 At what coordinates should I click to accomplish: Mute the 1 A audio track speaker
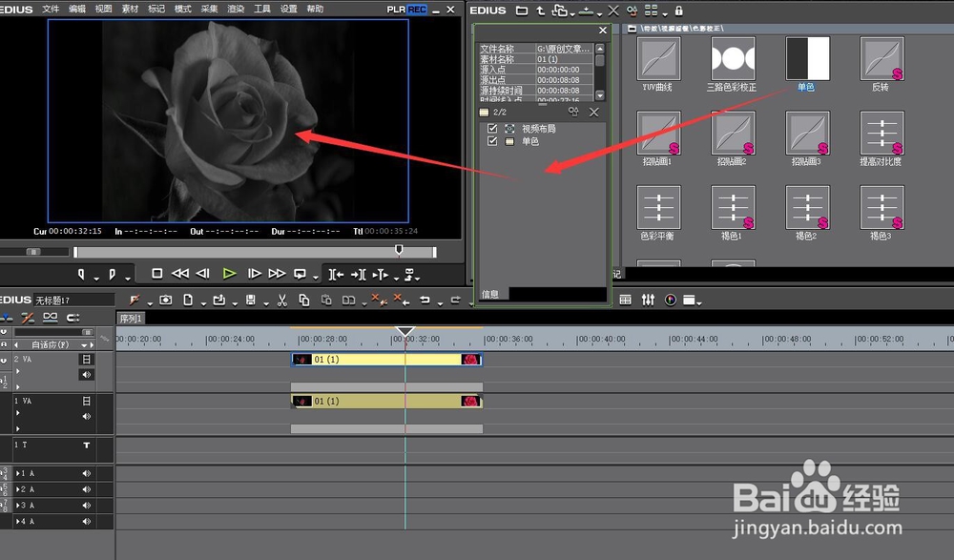point(87,473)
